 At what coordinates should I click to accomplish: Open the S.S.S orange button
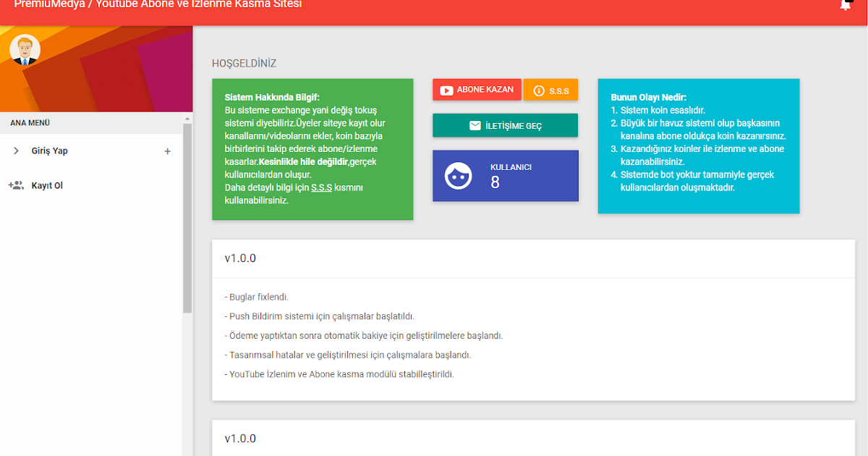tap(550, 90)
